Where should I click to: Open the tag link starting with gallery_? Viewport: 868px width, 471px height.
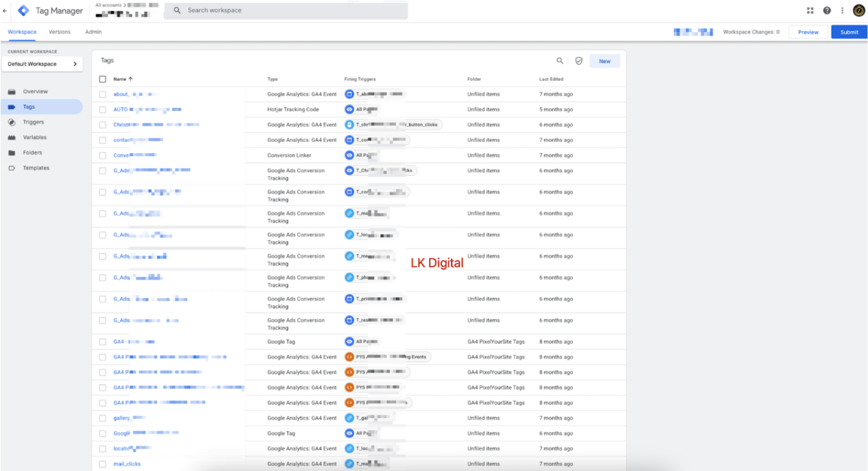coord(129,418)
